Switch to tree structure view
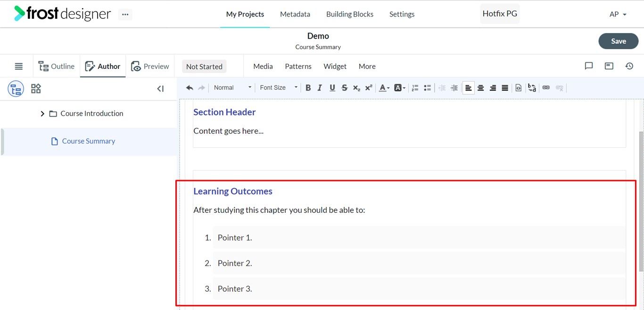The height and width of the screenshot is (310, 644). point(16,89)
